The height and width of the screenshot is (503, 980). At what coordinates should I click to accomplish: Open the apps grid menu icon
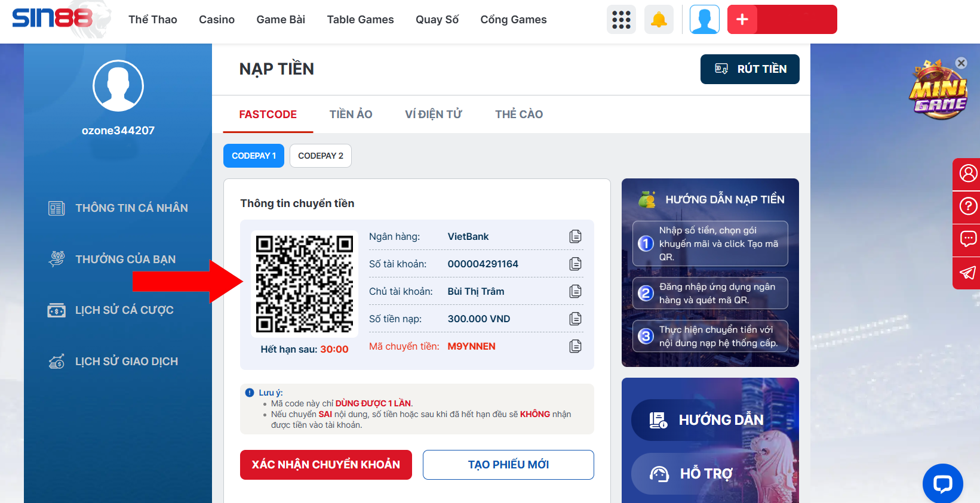621,20
